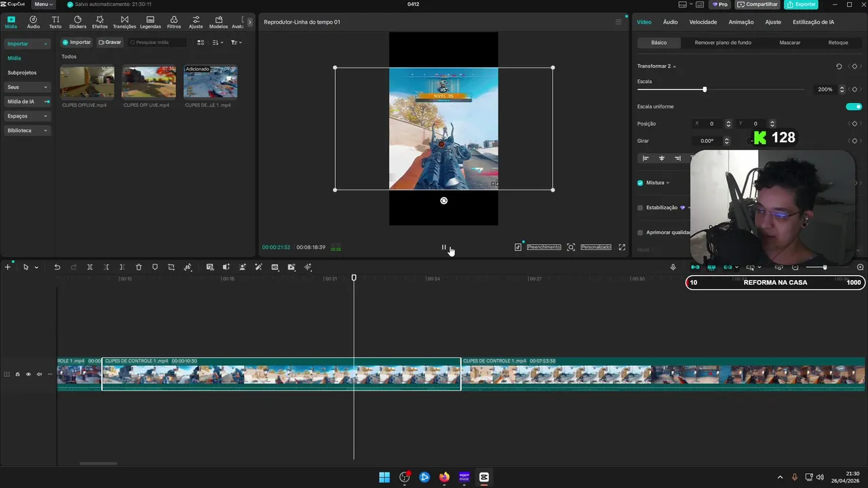The height and width of the screenshot is (488, 868).
Task: Mute the video track audio
Action: (x=39, y=374)
